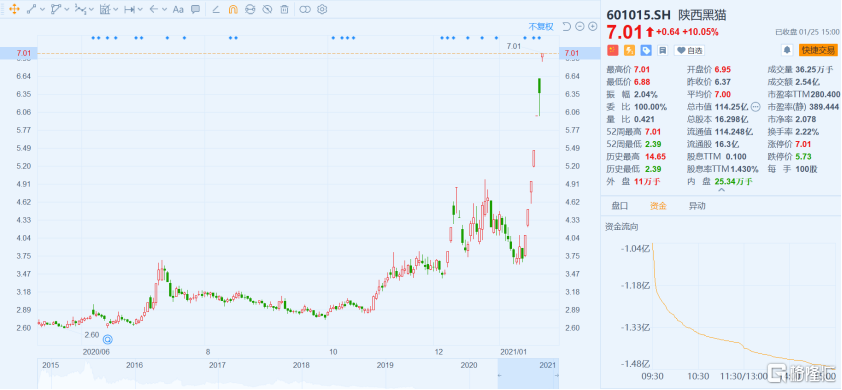Click the orange lightning bolt icon

pos(629,50)
